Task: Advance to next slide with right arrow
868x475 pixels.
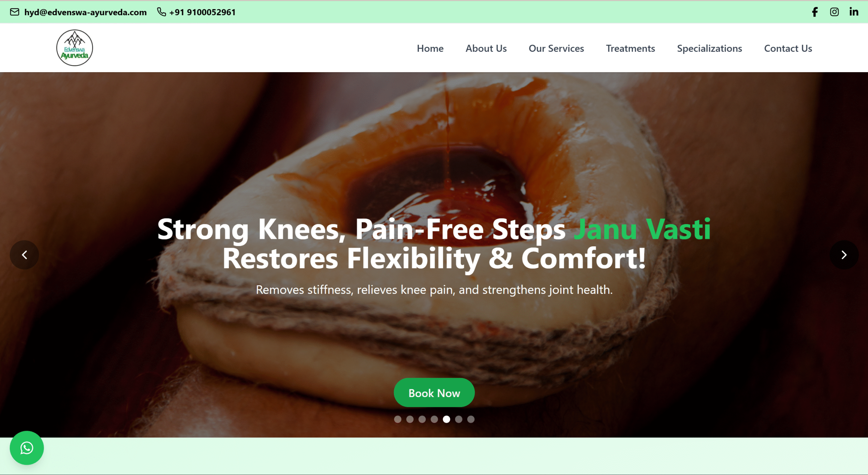Action: [844, 255]
